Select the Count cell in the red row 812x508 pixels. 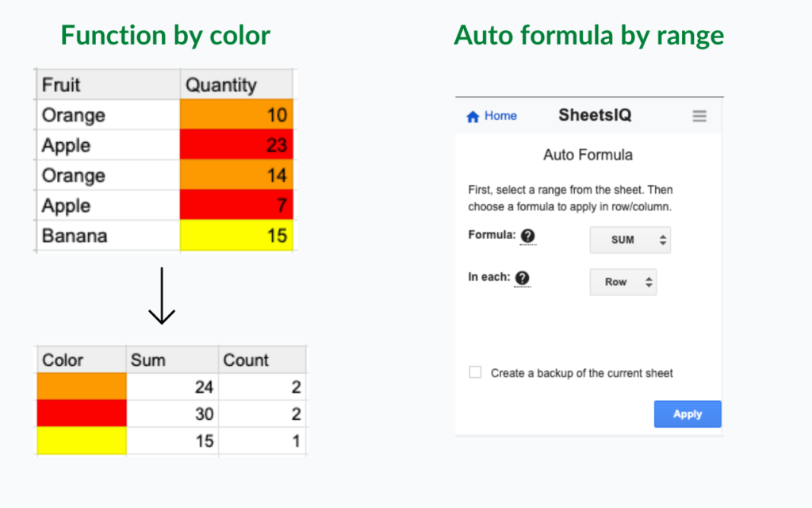[262, 414]
